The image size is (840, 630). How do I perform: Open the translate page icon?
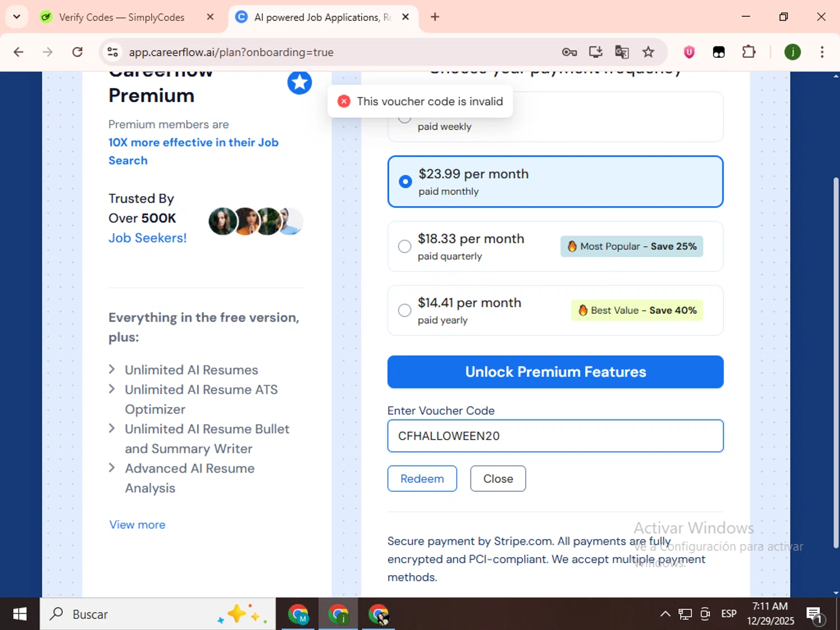[622, 52]
